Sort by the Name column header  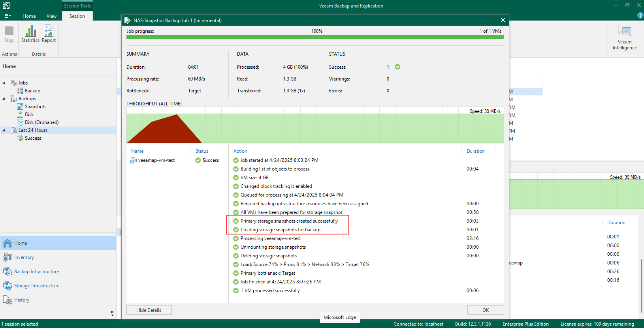coord(137,151)
